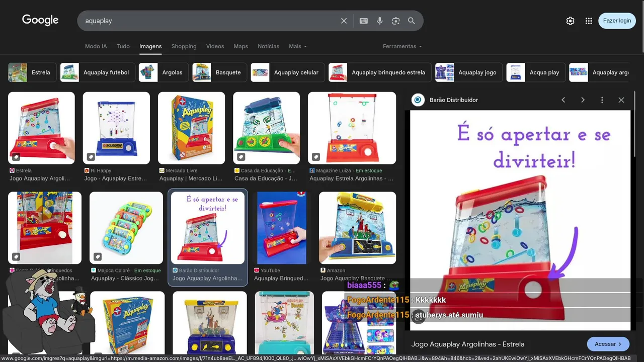Open the YouTube Aquaplay Brinquedo thumbnail

pos(282,228)
